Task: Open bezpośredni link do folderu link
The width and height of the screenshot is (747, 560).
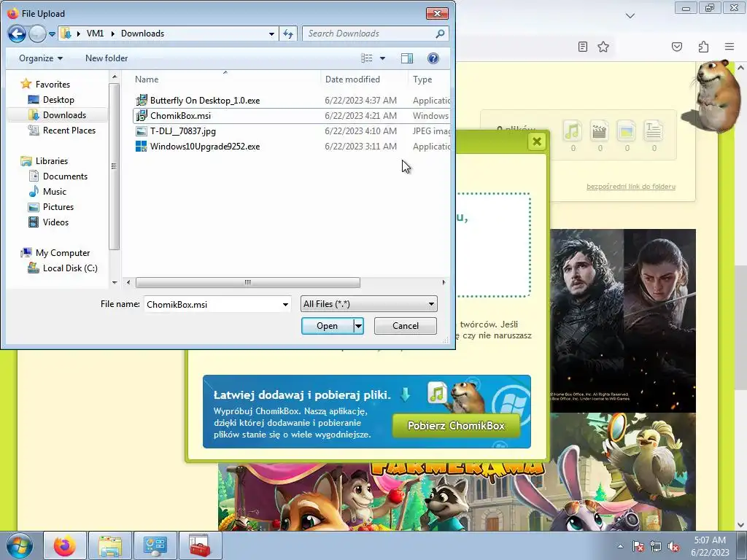Action: click(631, 186)
